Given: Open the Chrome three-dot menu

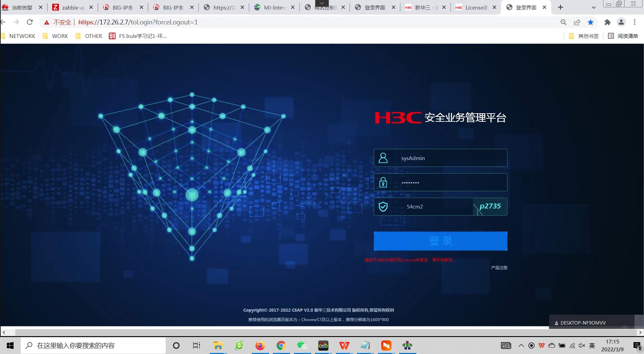Looking at the screenshot, I should click(635, 22).
